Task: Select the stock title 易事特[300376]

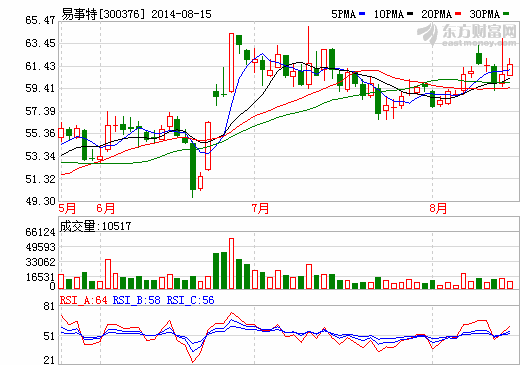Action: click(x=104, y=14)
